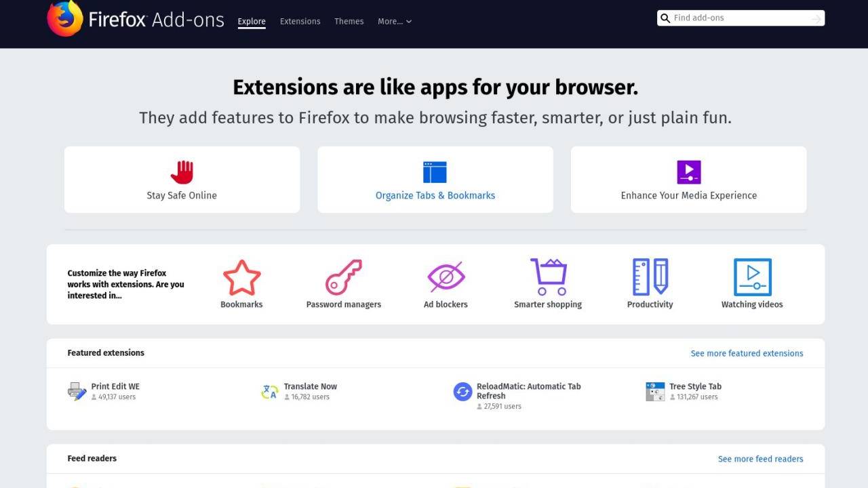The image size is (868, 488).
Task: Switch to the Explore tab
Action: (x=252, y=22)
